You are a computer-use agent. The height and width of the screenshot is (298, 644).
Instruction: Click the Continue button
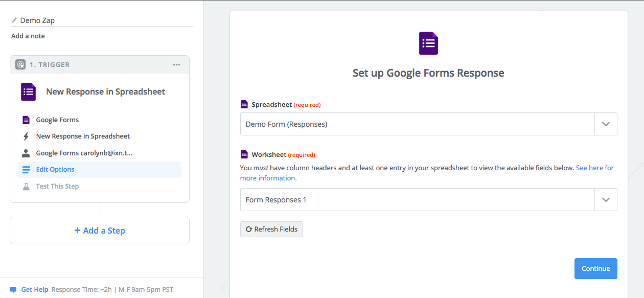coord(596,268)
